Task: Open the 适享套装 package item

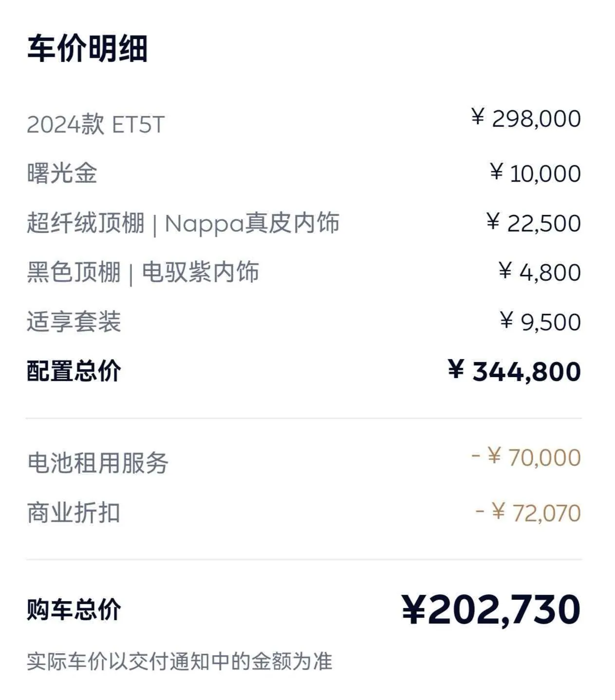Action: (74, 322)
